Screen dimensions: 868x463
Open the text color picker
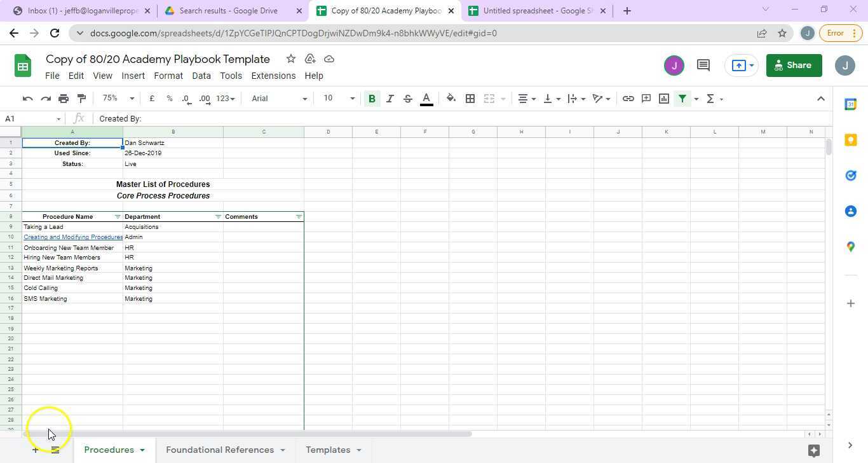[426, 98]
